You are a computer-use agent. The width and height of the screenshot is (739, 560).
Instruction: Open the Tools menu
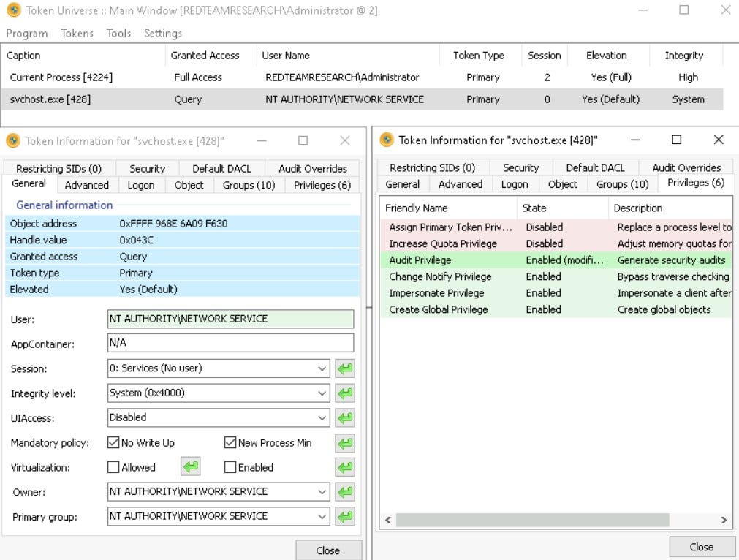tap(118, 34)
